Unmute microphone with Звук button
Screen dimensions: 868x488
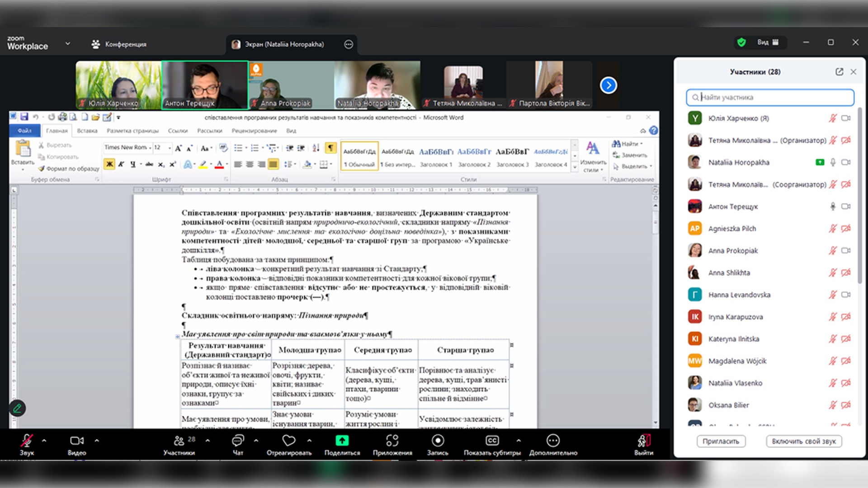point(27,441)
